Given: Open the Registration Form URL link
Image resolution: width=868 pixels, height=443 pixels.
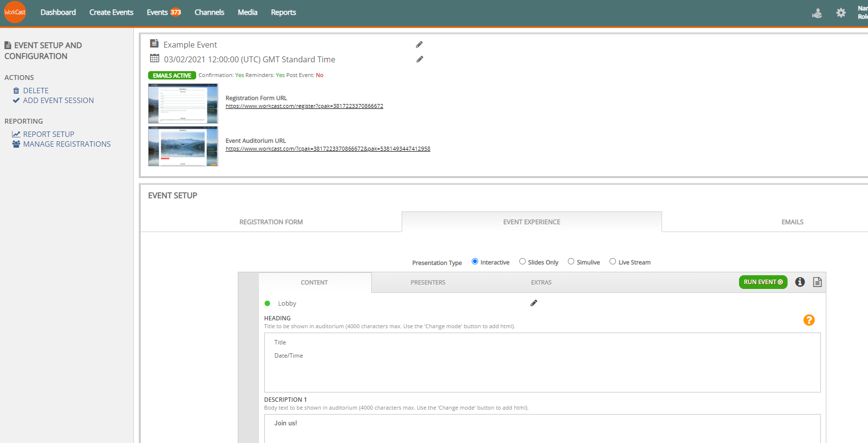Looking at the screenshot, I should [x=304, y=106].
